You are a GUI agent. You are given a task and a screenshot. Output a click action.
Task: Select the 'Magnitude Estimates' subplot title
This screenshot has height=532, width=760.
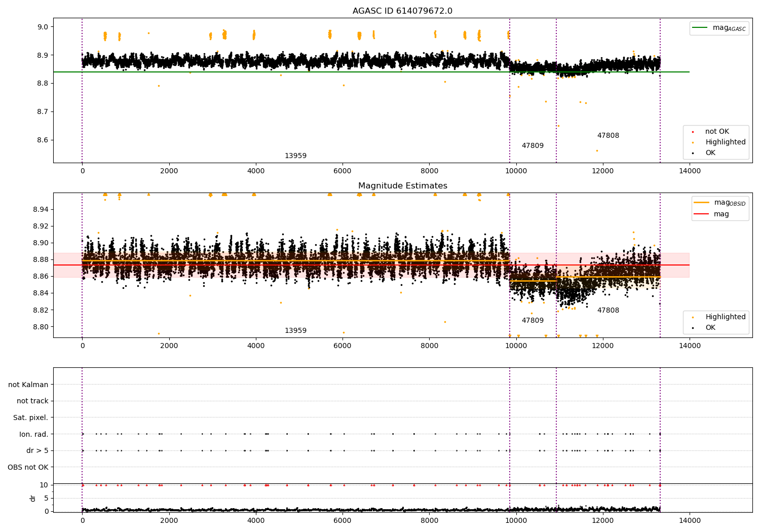point(402,186)
